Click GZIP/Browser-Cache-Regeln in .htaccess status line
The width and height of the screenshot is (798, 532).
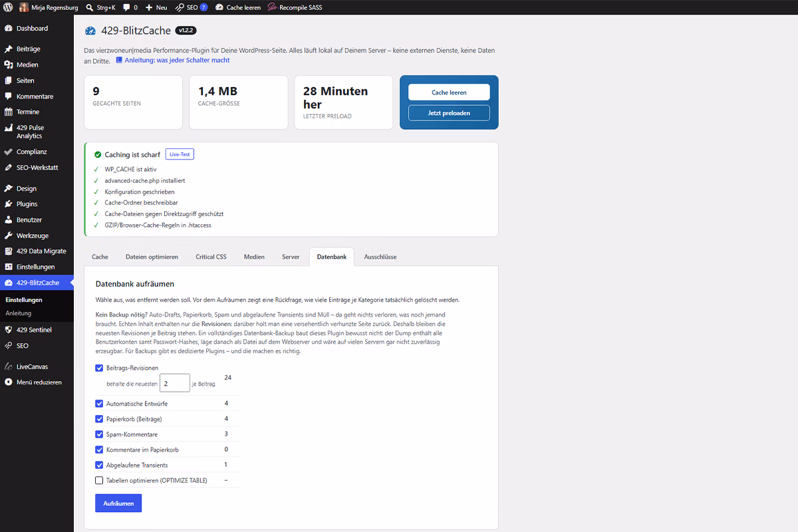tap(158, 225)
